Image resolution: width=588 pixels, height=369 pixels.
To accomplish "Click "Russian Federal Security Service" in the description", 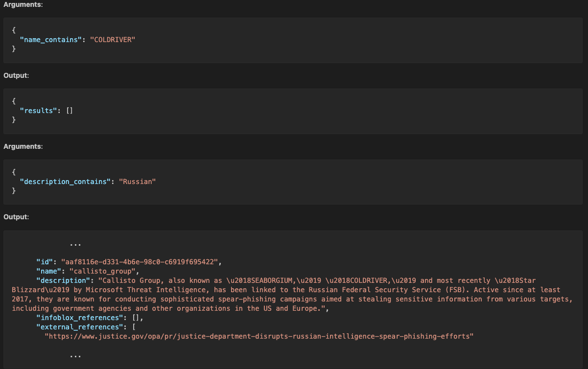I will click(378, 290).
